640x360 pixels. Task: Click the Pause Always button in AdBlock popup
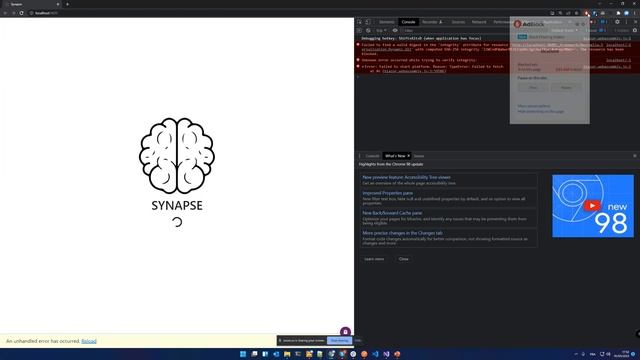[566, 88]
